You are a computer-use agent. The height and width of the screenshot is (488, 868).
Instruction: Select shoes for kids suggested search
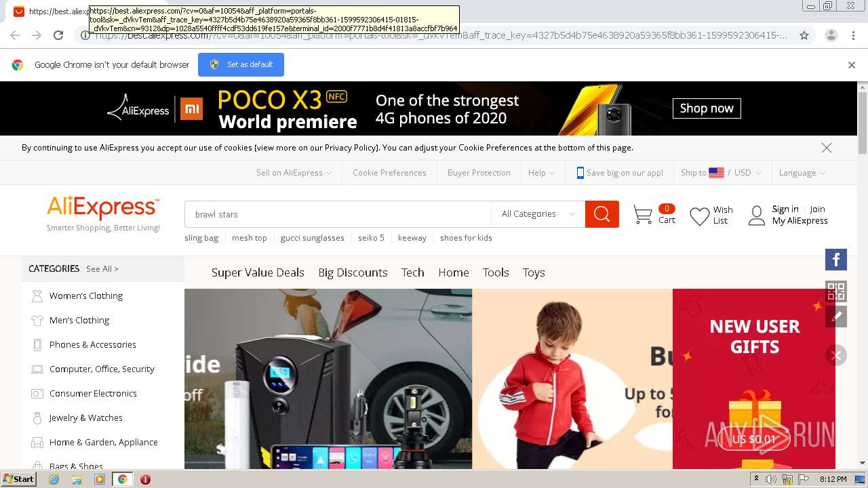466,238
